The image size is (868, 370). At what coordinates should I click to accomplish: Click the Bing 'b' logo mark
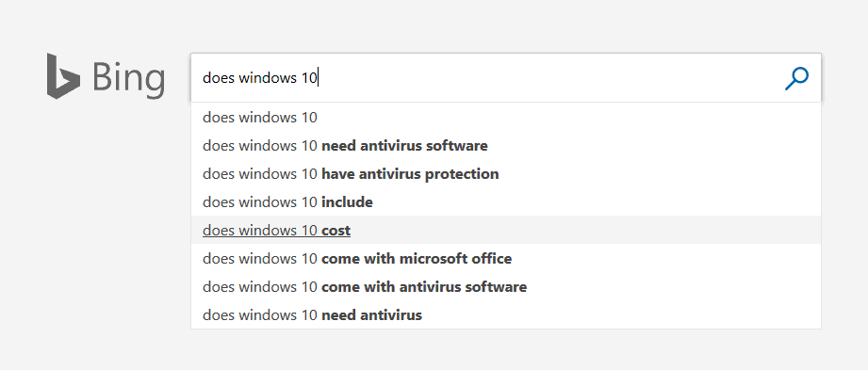[x=64, y=76]
